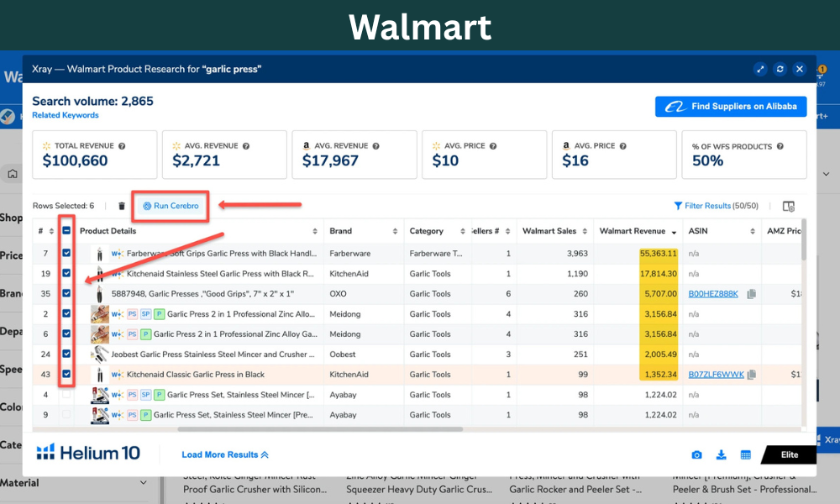Click Search volume: 2,865 text
Viewport: 840px width, 504px height.
92,102
